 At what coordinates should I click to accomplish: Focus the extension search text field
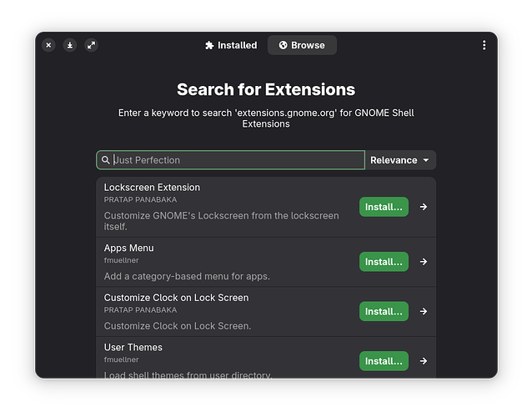coord(238,160)
